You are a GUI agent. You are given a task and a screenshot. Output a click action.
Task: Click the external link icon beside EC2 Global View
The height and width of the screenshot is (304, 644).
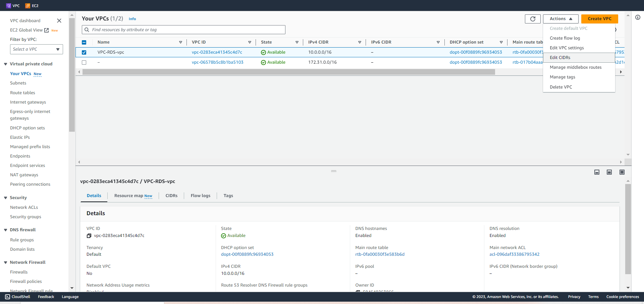click(47, 30)
